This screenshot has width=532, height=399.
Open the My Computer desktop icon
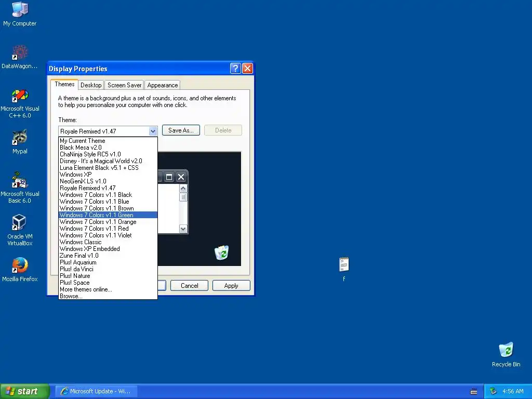pos(20,14)
